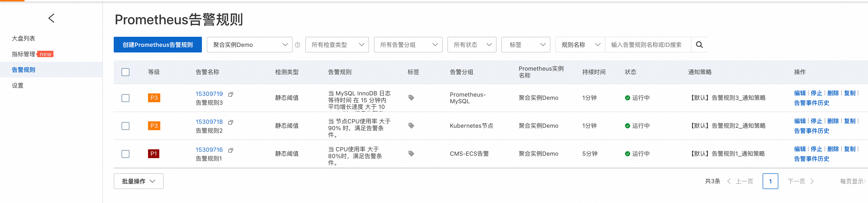Go to 指标管理 in the sidebar

point(24,54)
